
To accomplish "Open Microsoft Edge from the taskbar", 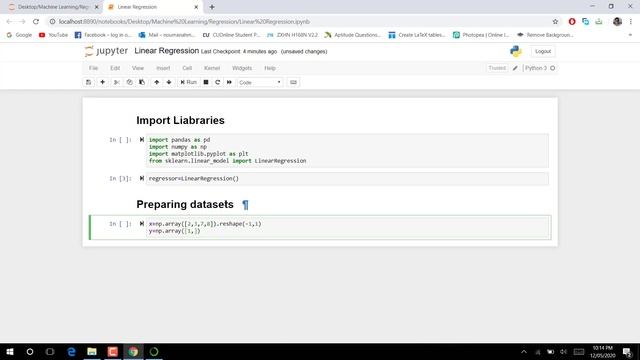I will (x=71, y=351).
